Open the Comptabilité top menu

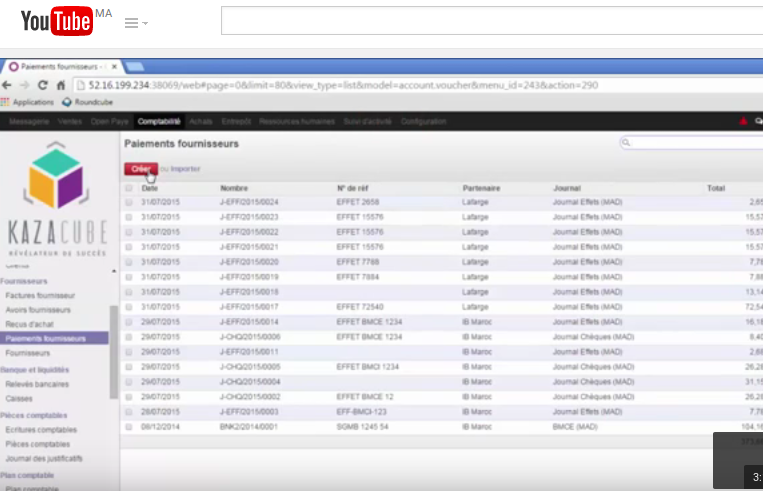pyautogui.click(x=159, y=122)
